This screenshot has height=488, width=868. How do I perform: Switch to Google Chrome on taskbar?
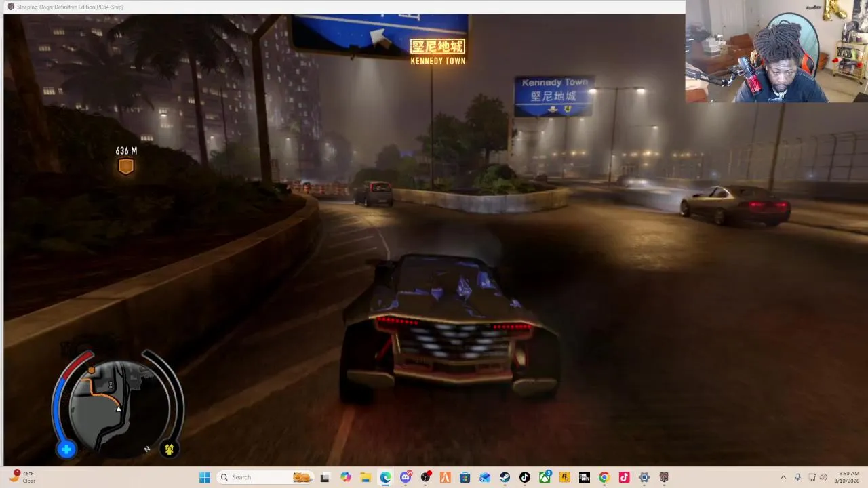604,477
